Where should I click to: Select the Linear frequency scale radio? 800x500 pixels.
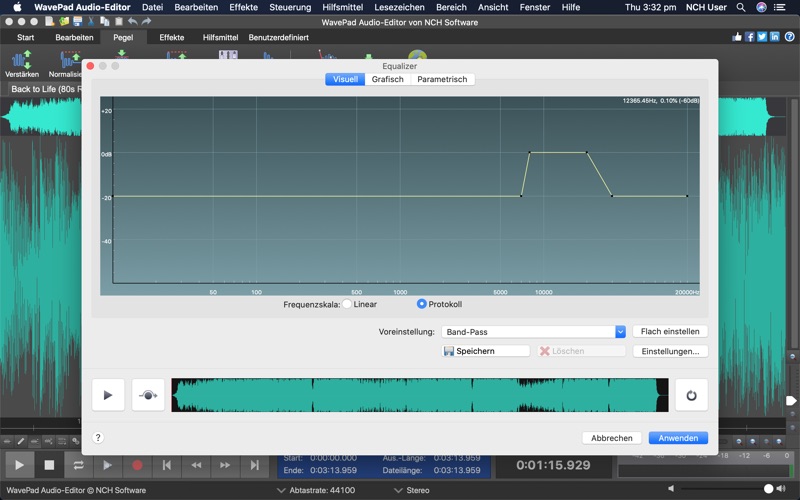pos(347,304)
